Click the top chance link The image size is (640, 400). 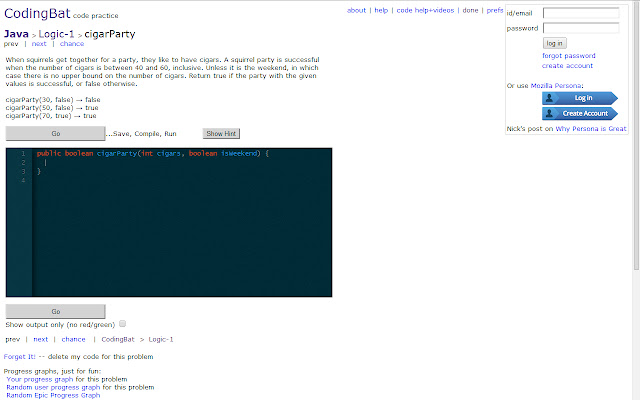click(x=72, y=44)
